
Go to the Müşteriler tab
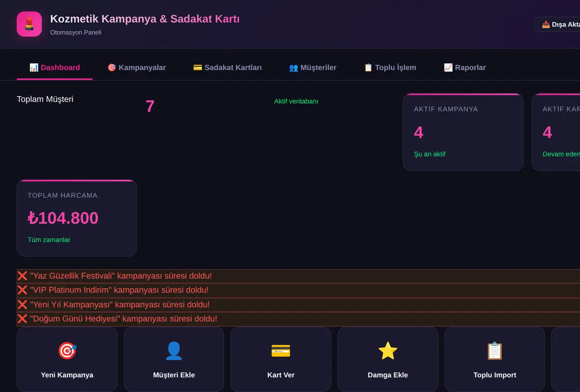point(313,68)
